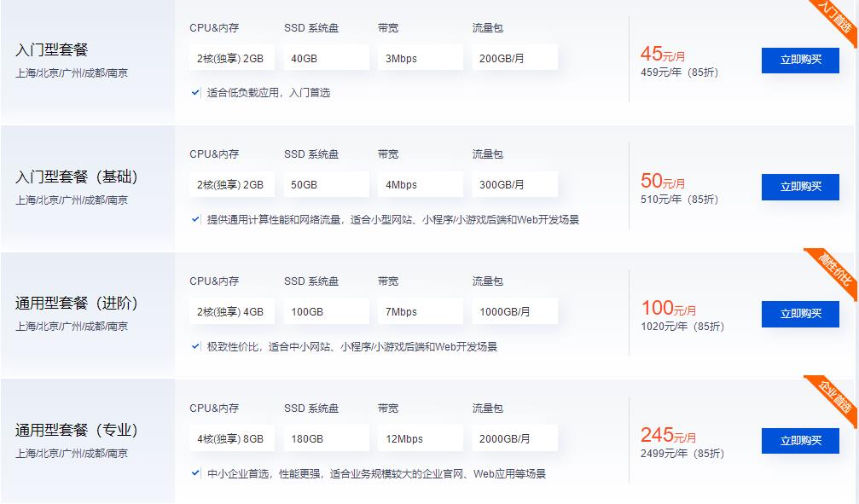
Task: Click checkmark beside 极致性价比
Action: 195,346
